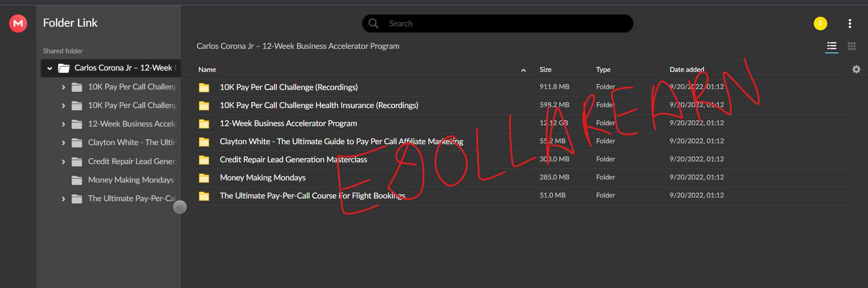Click folder icon of Health Insurance (Recordings) row
Viewport: 868px width, 288px height.
coord(204,105)
